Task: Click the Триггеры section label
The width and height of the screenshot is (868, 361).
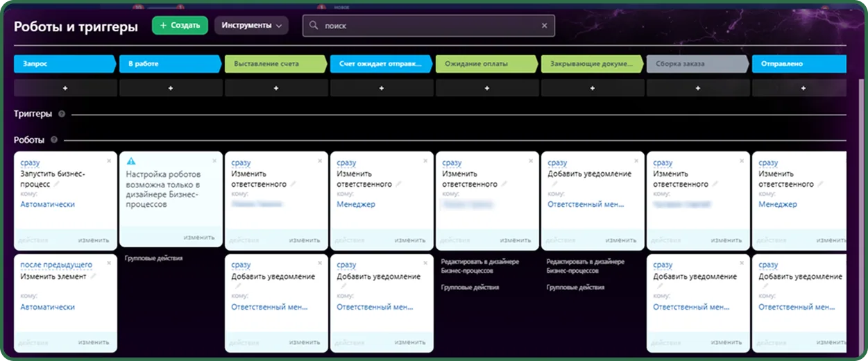Action: click(x=33, y=114)
